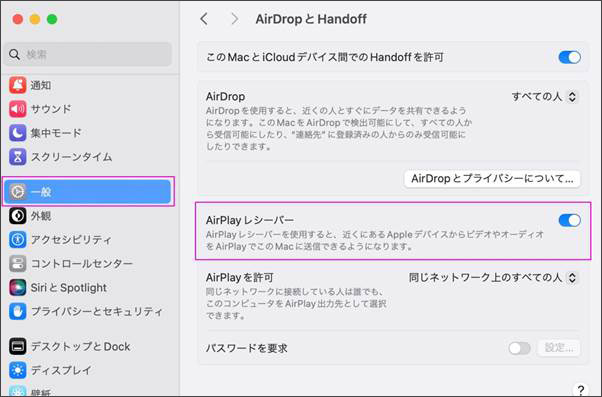Click the AirDrop と Handoff title
The image size is (602, 397).
click(x=311, y=19)
